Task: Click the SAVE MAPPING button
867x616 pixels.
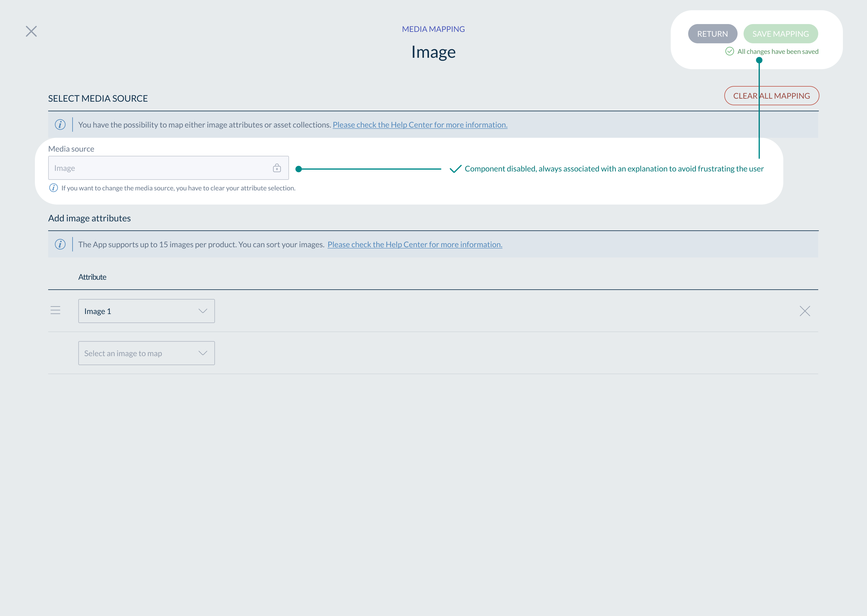Action: (x=780, y=34)
